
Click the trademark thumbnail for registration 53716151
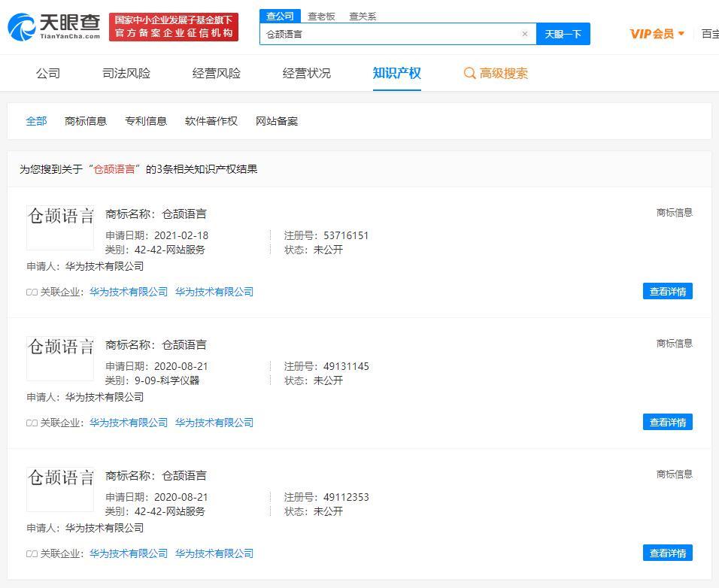(x=60, y=228)
